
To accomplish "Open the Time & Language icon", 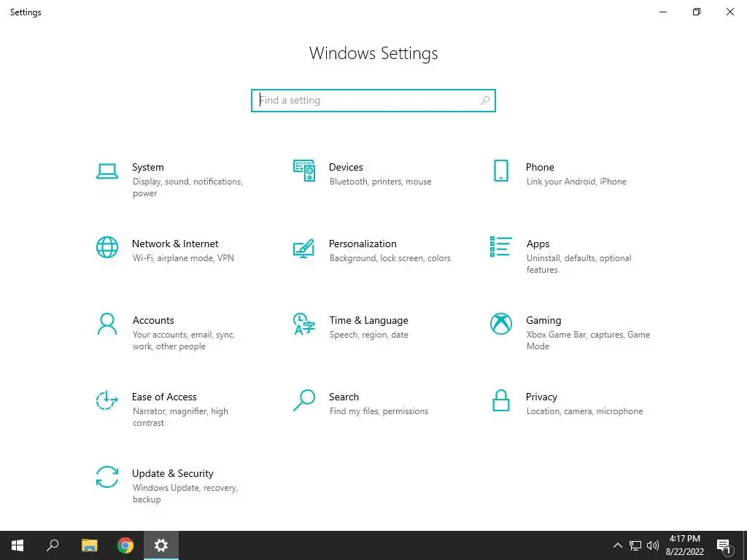I will 304,324.
